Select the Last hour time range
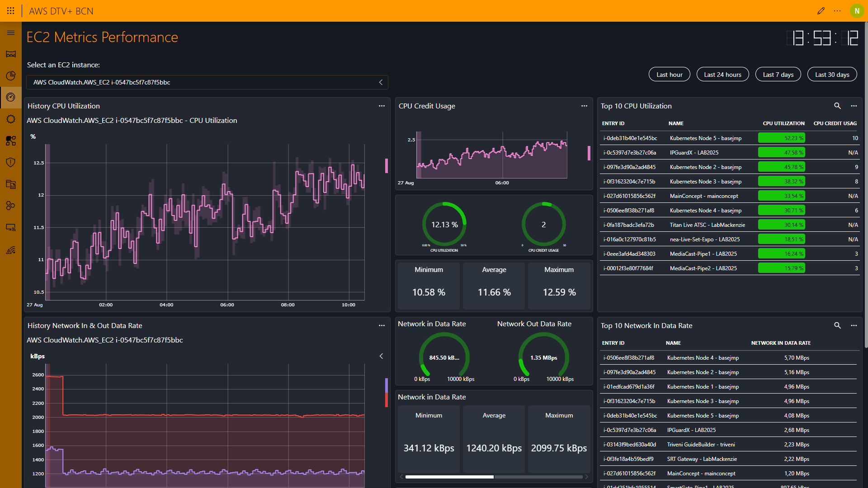868x488 pixels. [669, 75]
